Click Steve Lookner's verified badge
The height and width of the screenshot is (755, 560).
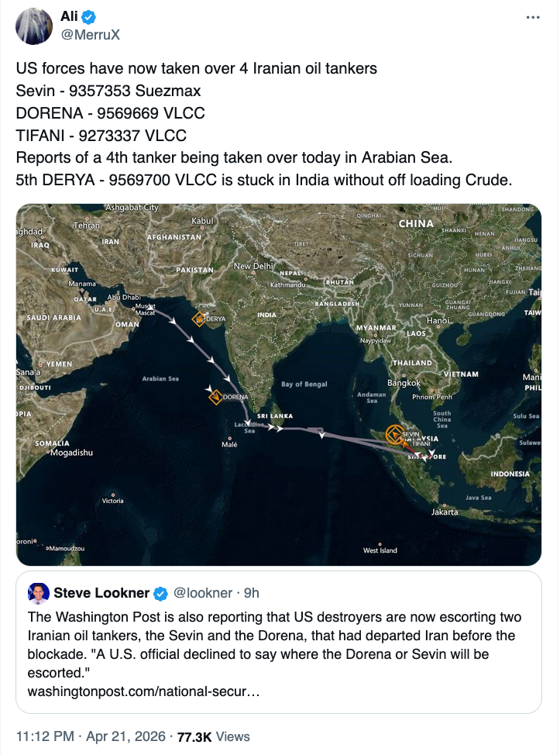pyautogui.click(x=160, y=593)
